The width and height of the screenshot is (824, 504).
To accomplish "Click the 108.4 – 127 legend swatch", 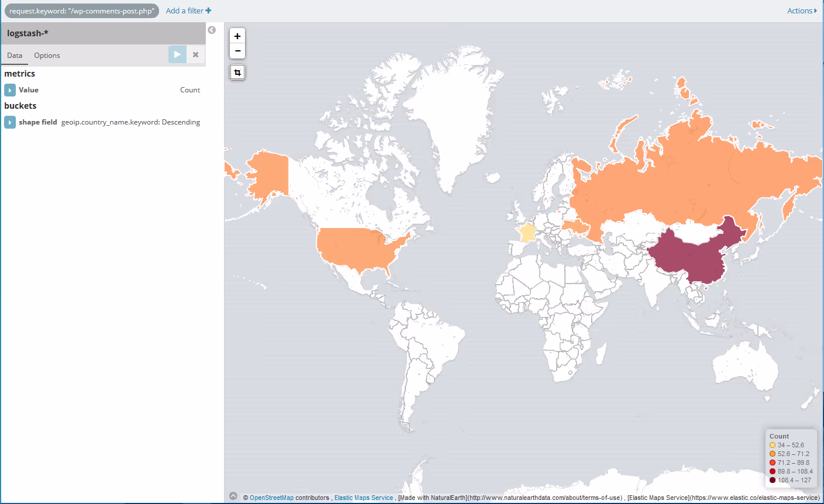I will [773, 480].
